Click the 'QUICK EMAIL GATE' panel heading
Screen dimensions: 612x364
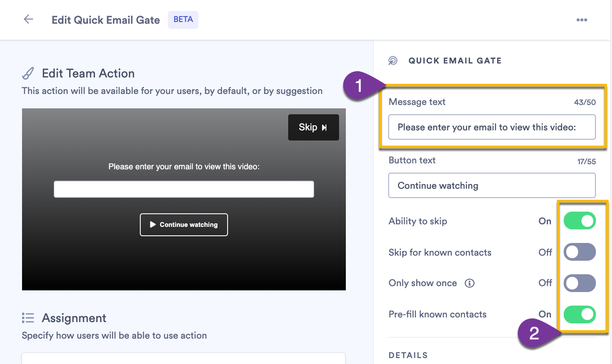point(455,61)
